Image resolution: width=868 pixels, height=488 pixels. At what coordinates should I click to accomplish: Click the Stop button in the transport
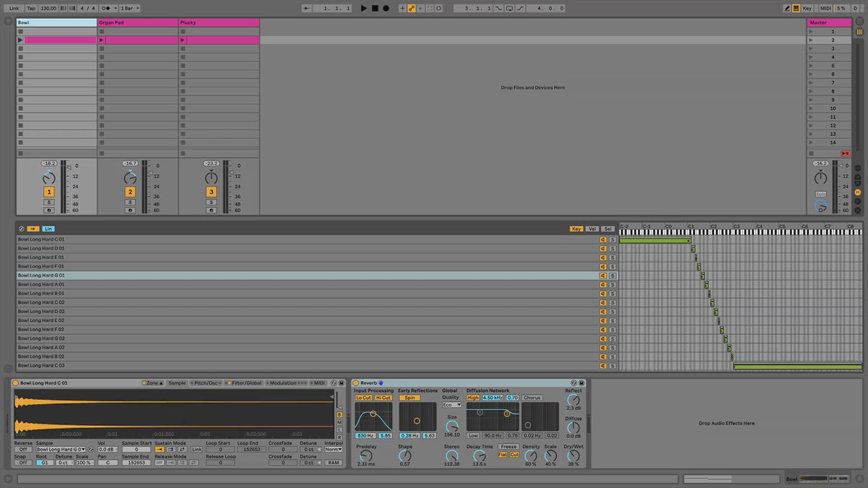point(375,8)
